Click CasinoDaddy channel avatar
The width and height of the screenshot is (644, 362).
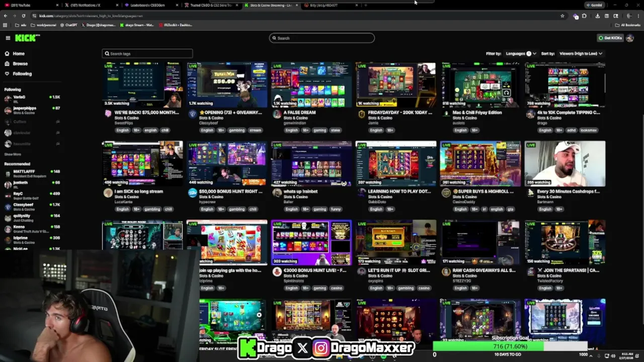click(x=446, y=193)
